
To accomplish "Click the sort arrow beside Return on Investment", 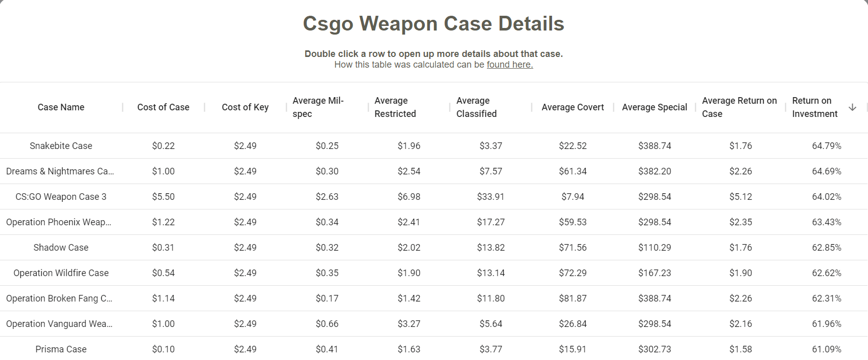I will (x=852, y=107).
